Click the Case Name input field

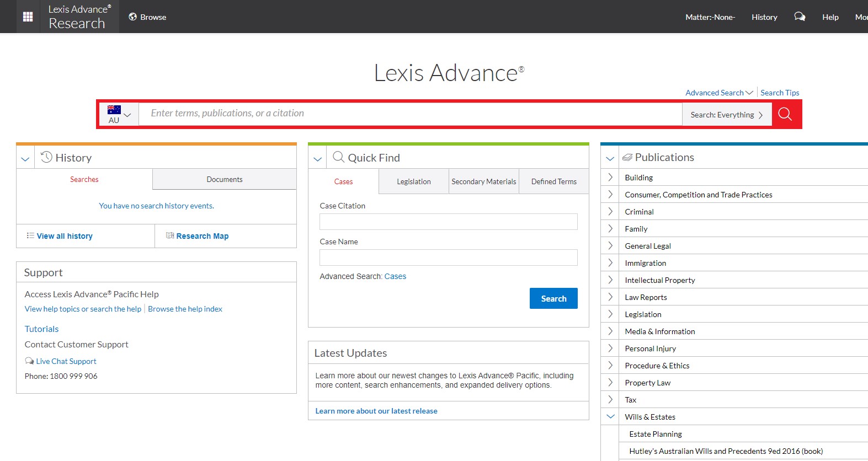coord(449,258)
